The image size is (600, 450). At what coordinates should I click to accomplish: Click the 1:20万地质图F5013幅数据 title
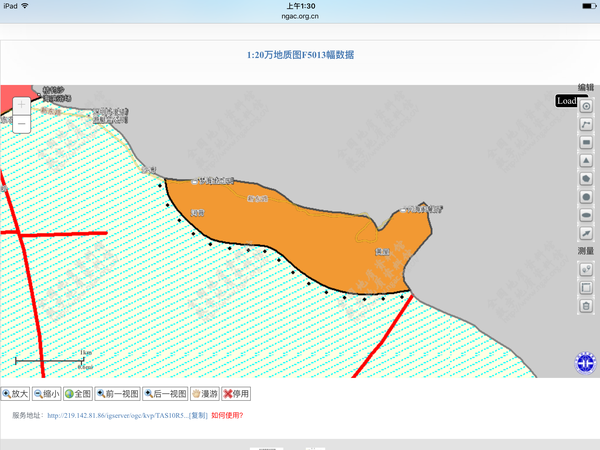click(x=300, y=55)
